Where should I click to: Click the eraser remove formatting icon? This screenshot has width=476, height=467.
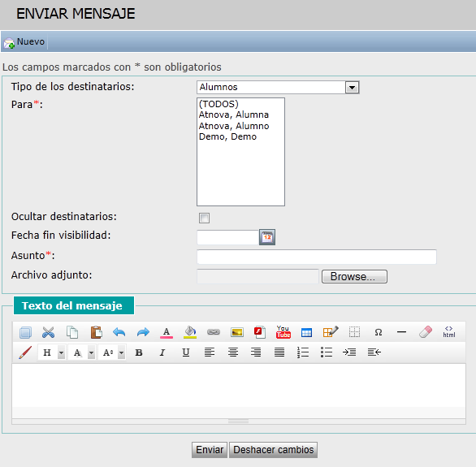426,332
